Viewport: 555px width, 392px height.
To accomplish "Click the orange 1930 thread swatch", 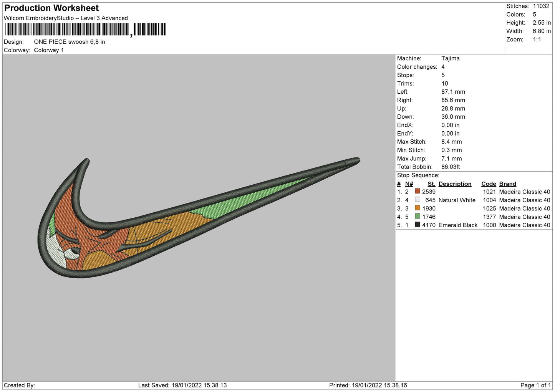I will click(417, 208).
